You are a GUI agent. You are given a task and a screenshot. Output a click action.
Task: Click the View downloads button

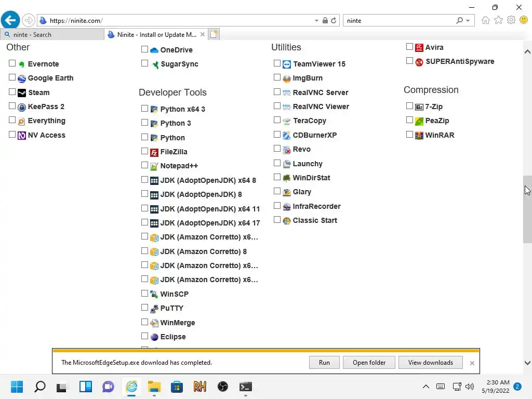click(430, 362)
